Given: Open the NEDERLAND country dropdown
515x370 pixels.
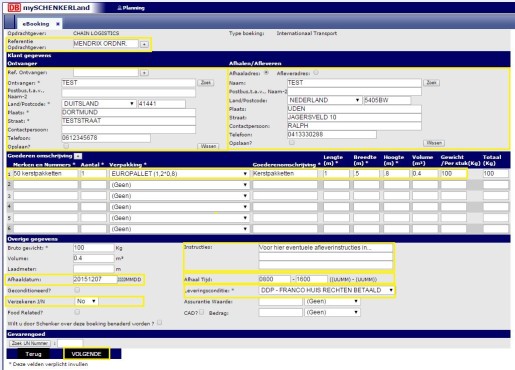Looking at the screenshot, I should 324,100.
